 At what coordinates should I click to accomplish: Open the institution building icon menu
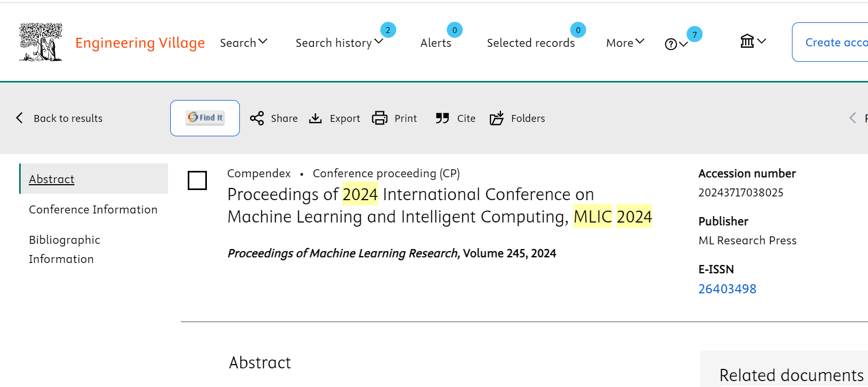[x=747, y=41]
